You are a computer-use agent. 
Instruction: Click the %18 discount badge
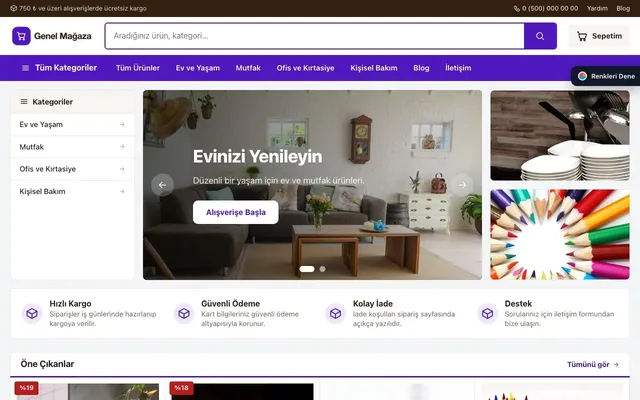[x=181, y=388]
